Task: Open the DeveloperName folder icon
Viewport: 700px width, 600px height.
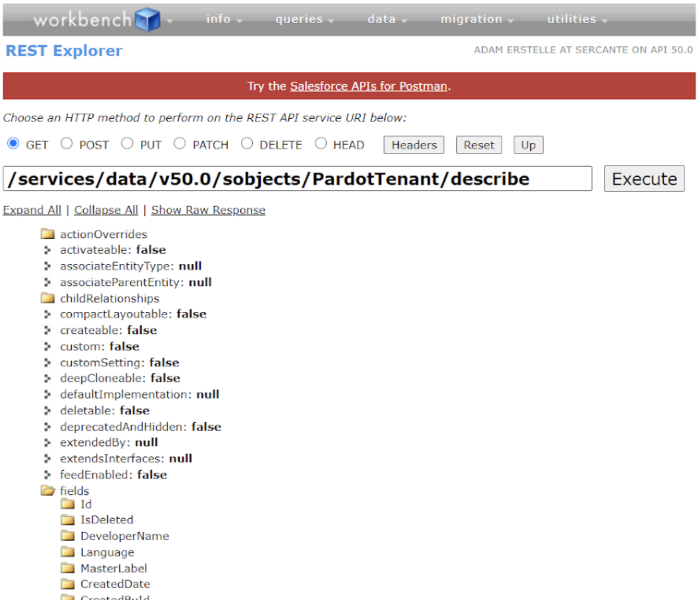Action: 67,536
